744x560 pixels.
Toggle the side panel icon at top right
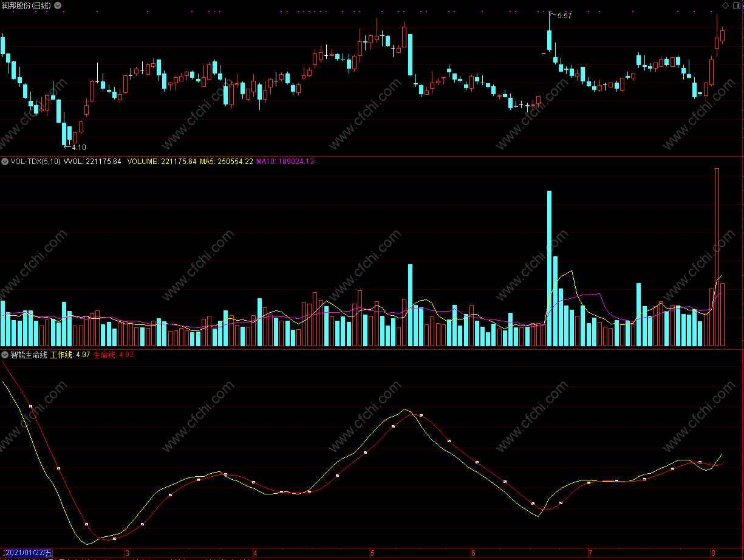click(x=737, y=5)
